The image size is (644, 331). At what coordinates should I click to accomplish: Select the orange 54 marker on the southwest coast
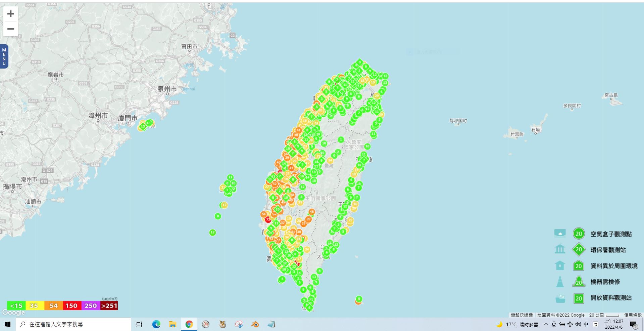click(x=264, y=214)
